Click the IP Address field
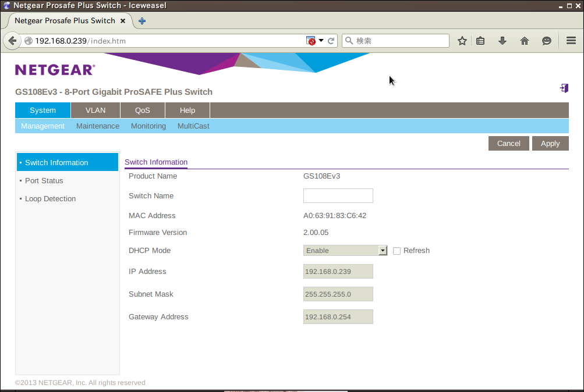584x392 pixels. click(338, 272)
